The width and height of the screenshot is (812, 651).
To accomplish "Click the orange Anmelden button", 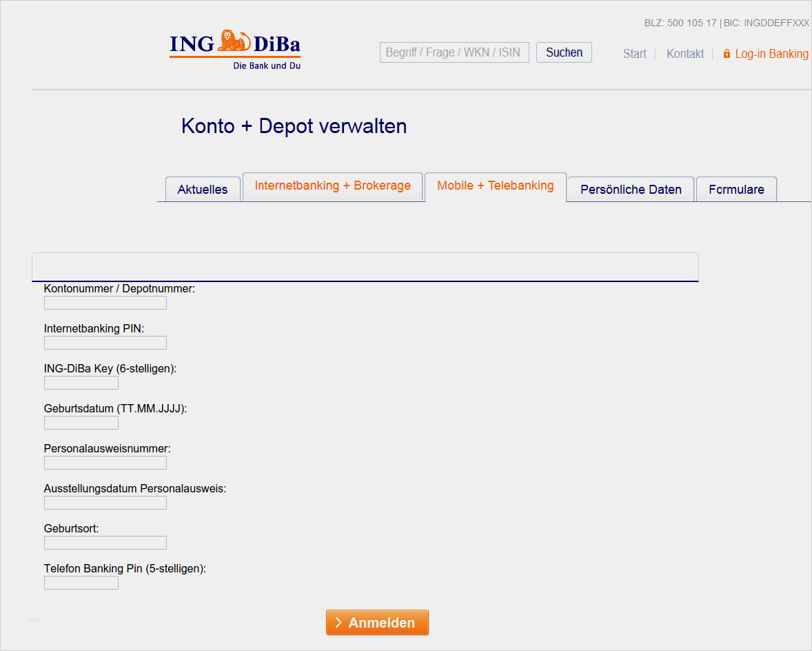I will [x=377, y=622].
